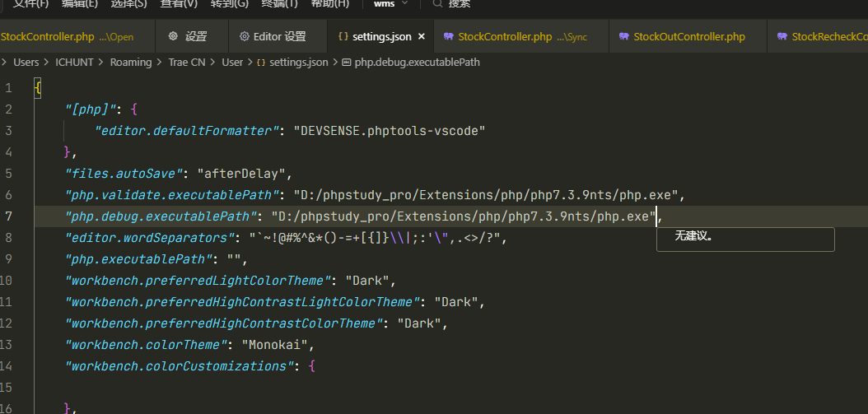The image size is (868, 414).
Task: Click the php.exe path value on line 7
Action: [464, 216]
